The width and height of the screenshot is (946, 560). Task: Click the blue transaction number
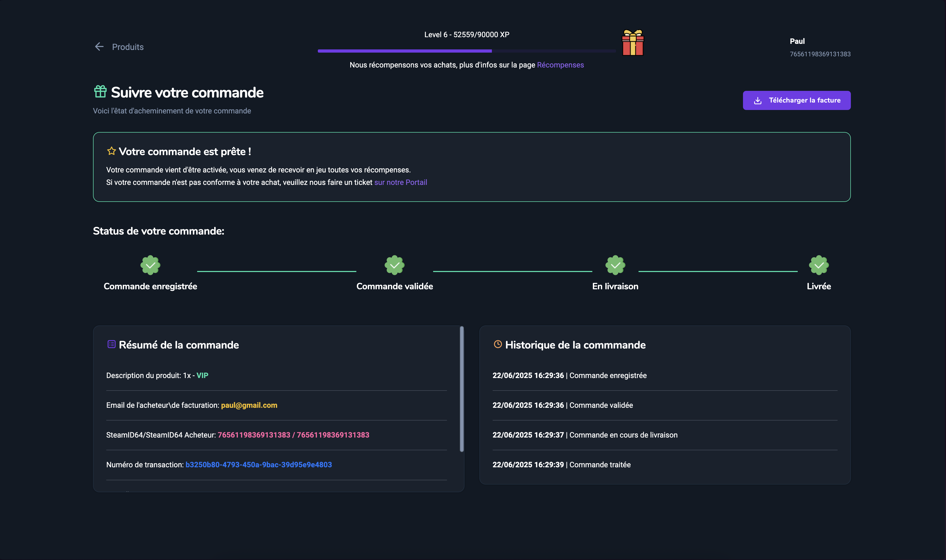tap(259, 465)
